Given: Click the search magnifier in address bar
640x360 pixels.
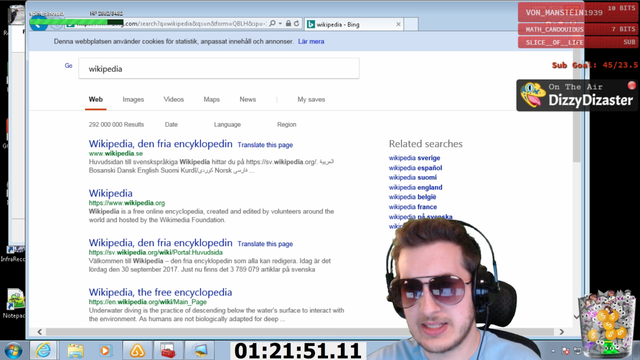Looking at the screenshot, I should [x=272, y=24].
